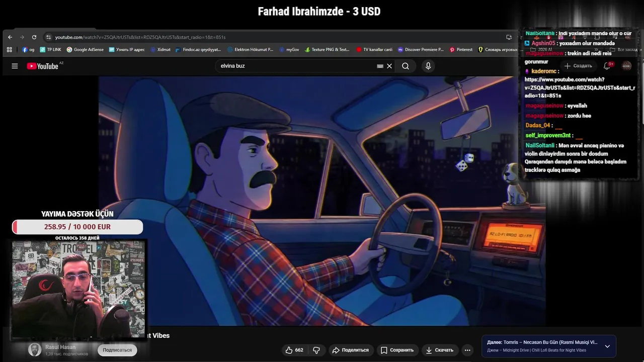Click chat username self_improvem3nt
644x362 pixels.
tap(548, 136)
